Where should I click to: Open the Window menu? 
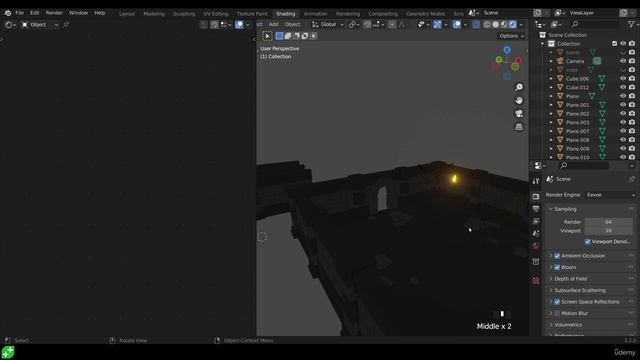click(x=78, y=13)
